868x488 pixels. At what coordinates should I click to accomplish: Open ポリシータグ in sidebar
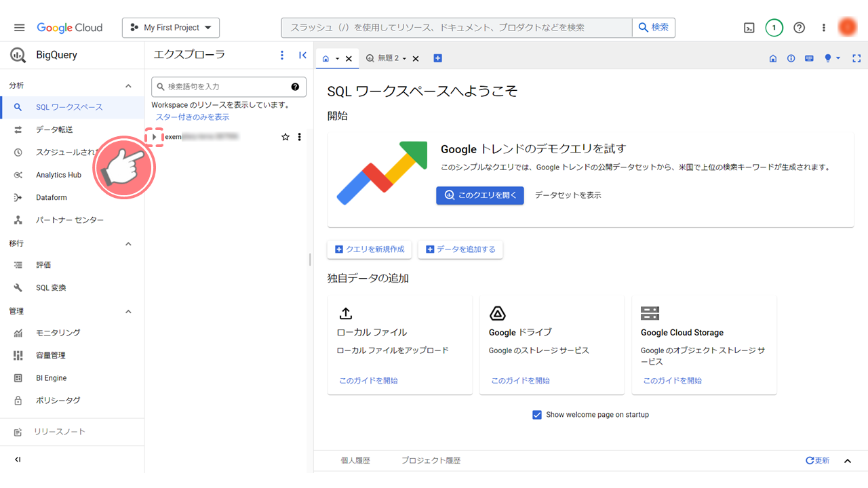72,401
